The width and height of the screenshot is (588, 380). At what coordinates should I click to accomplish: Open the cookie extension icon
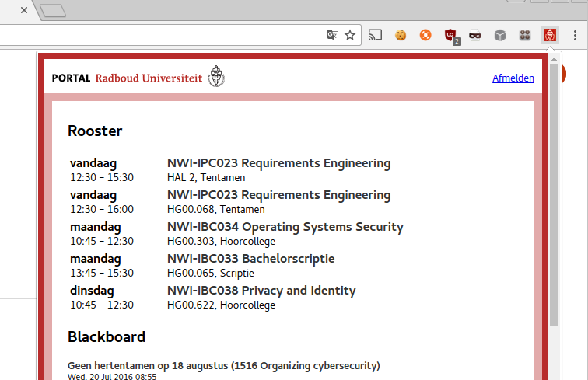[x=401, y=35]
